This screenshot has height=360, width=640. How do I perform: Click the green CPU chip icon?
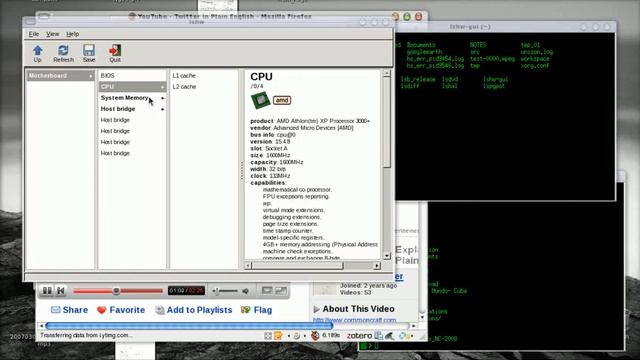point(260,100)
